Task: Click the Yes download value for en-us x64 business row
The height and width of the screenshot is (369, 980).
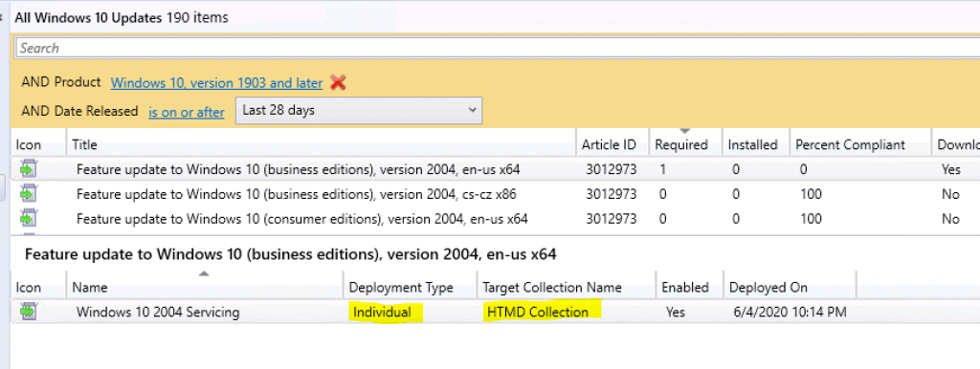Action: (x=950, y=169)
